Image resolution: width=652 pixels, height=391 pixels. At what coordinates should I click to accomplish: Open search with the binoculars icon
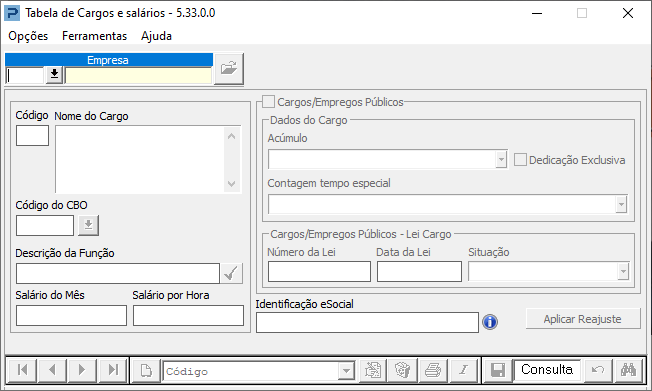[x=628, y=370]
